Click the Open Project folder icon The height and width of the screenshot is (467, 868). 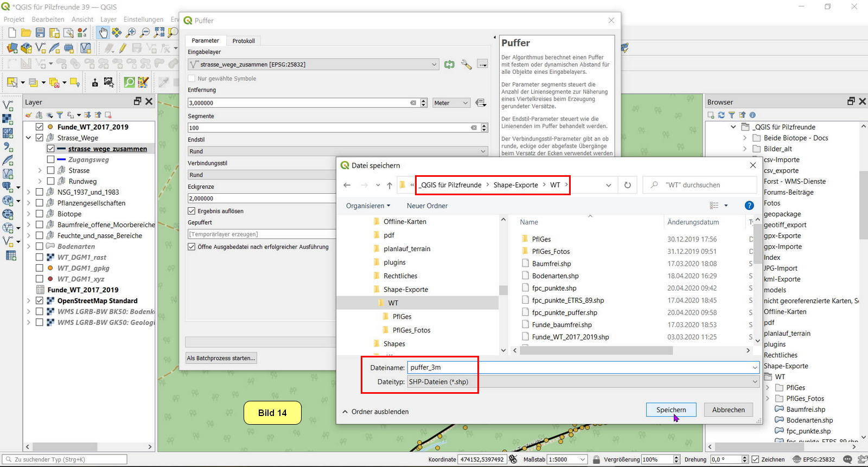(x=25, y=33)
